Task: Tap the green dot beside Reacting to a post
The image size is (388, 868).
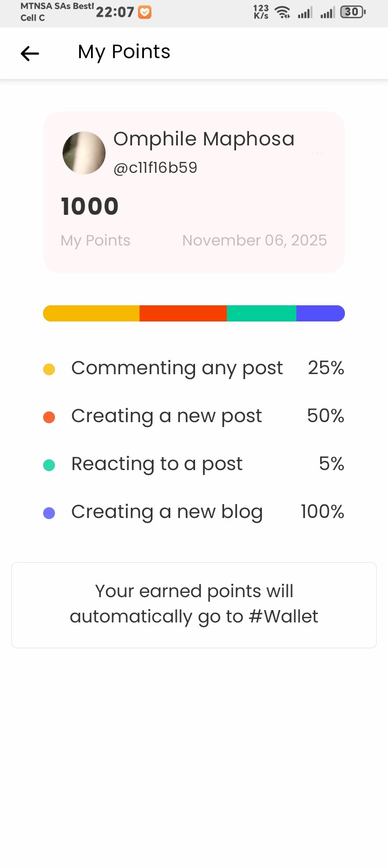Action: pyautogui.click(x=49, y=465)
